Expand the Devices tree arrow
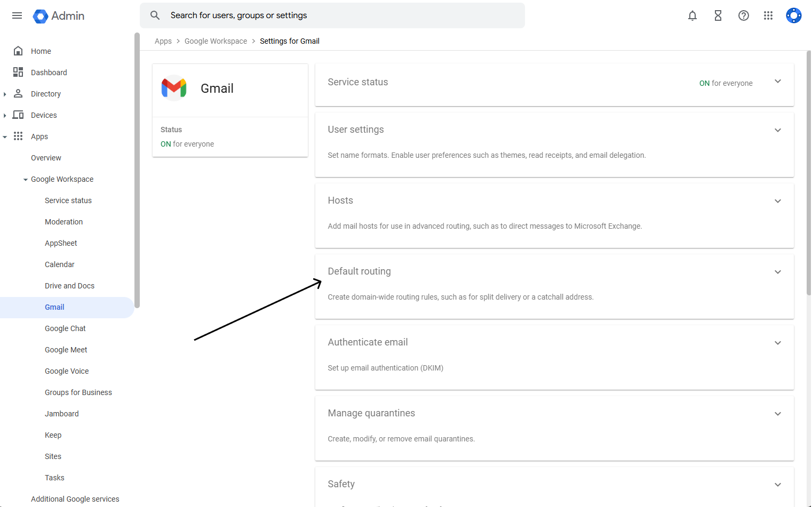The image size is (812, 507). [x=5, y=115]
